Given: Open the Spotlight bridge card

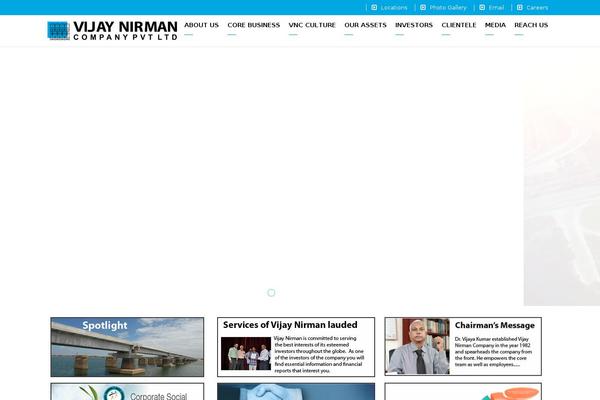Looking at the screenshot, I should pyautogui.click(x=127, y=347).
